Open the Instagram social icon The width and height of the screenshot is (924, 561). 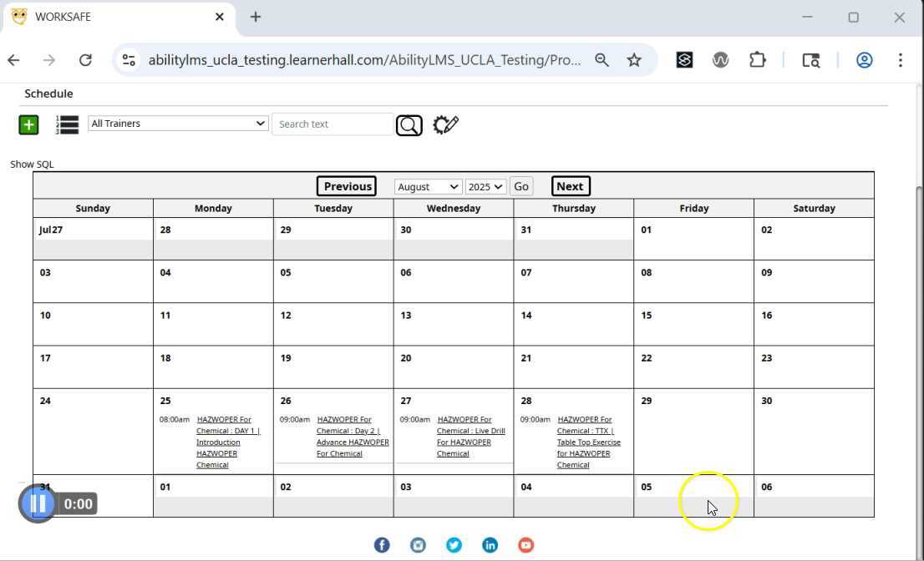pyautogui.click(x=418, y=545)
